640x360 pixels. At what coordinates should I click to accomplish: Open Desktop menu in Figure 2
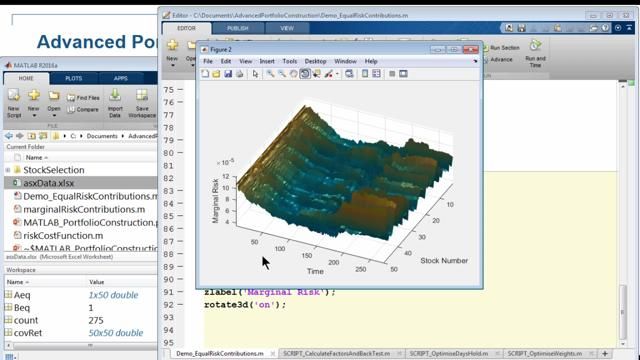(x=316, y=61)
